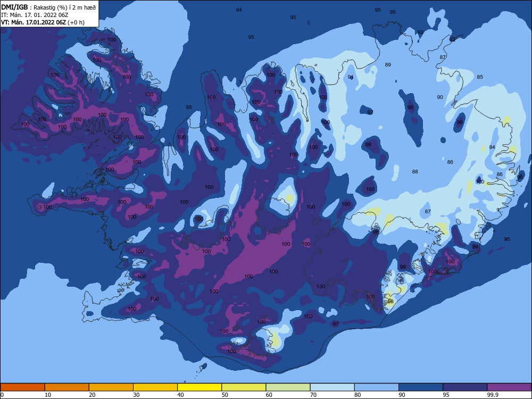Select the very light blue 70–80 legend swatch
Image resolution: width=532 pixels, height=399 pixels.
[332, 387]
